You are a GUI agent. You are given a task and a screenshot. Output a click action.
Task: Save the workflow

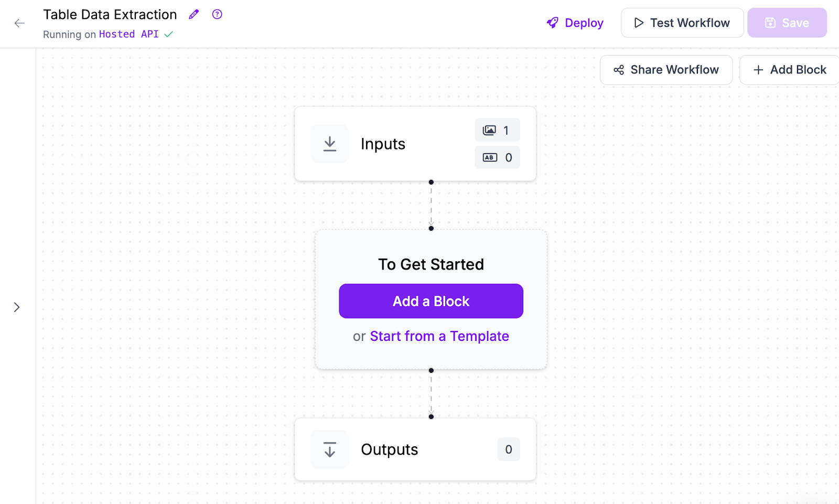click(x=787, y=23)
